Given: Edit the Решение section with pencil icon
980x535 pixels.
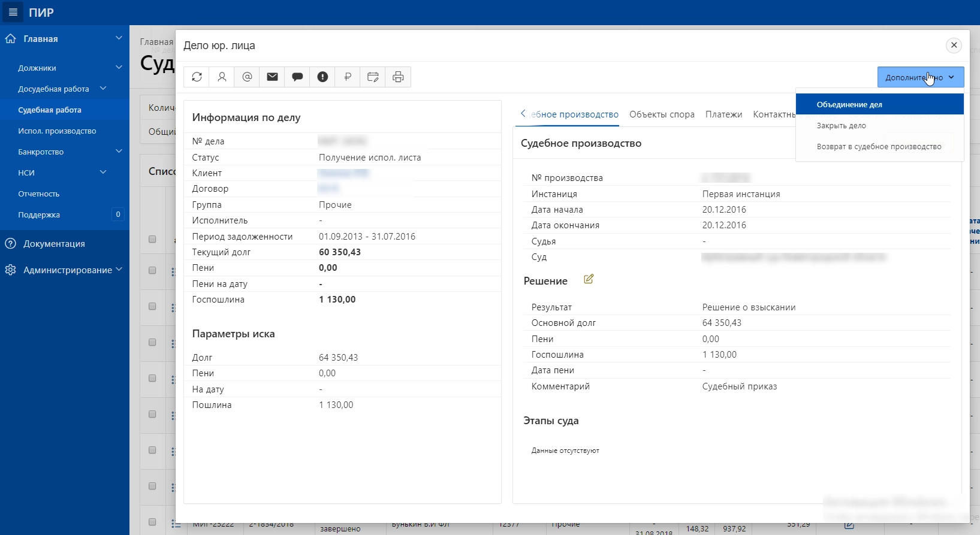Looking at the screenshot, I should pyautogui.click(x=589, y=279).
